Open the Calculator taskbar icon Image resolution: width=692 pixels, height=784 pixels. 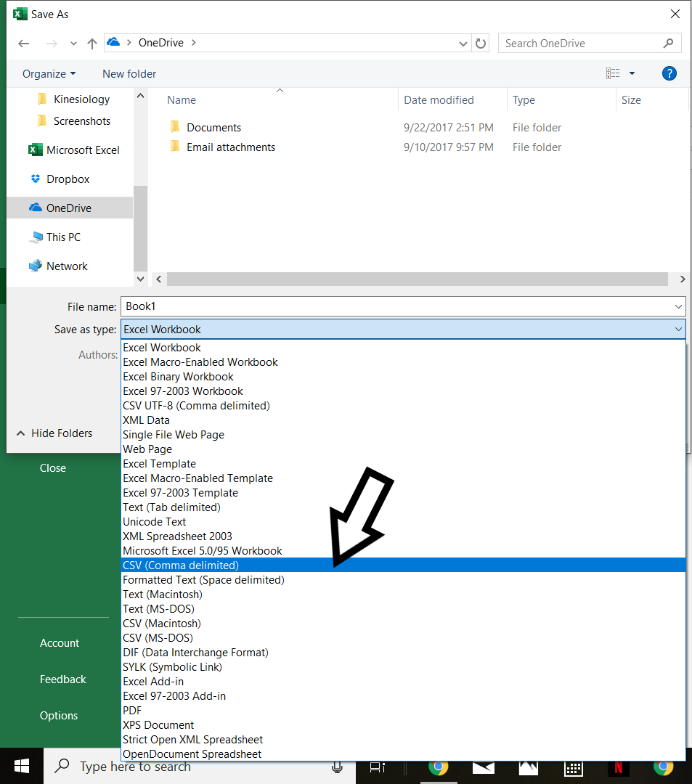point(574,767)
